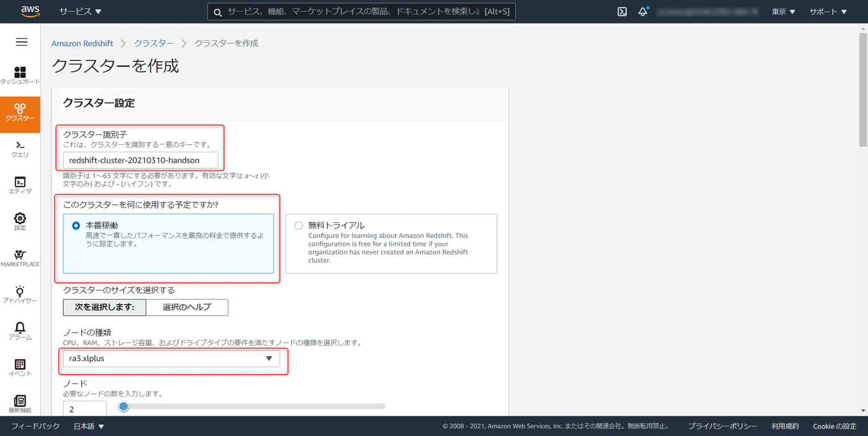Open the ra3.xlplus node type dropdown
This screenshot has height=436, width=868.
point(171,359)
